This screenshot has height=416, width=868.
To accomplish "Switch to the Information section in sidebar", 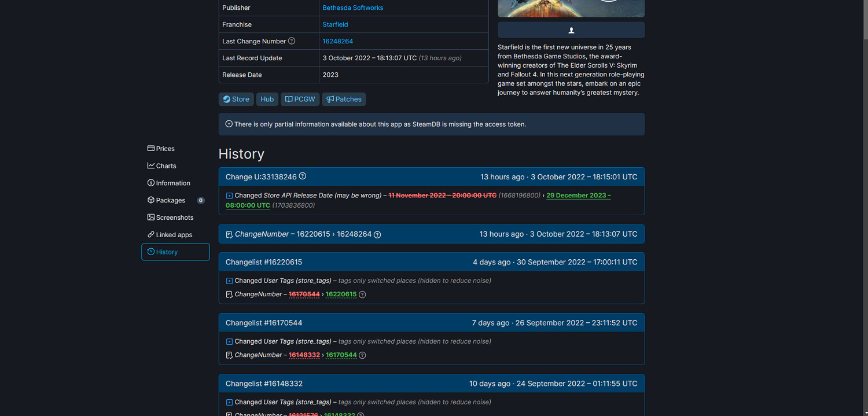I will [x=172, y=183].
